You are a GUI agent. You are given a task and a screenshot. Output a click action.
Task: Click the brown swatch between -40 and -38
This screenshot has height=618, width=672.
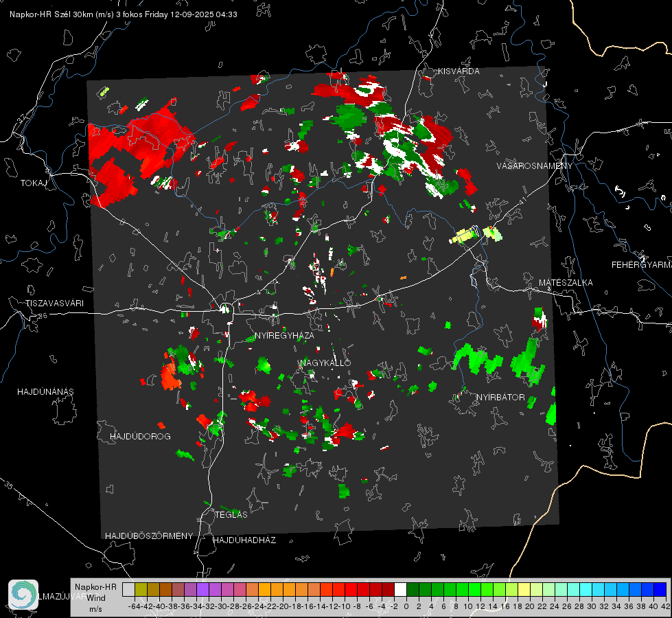(x=165, y=589)
